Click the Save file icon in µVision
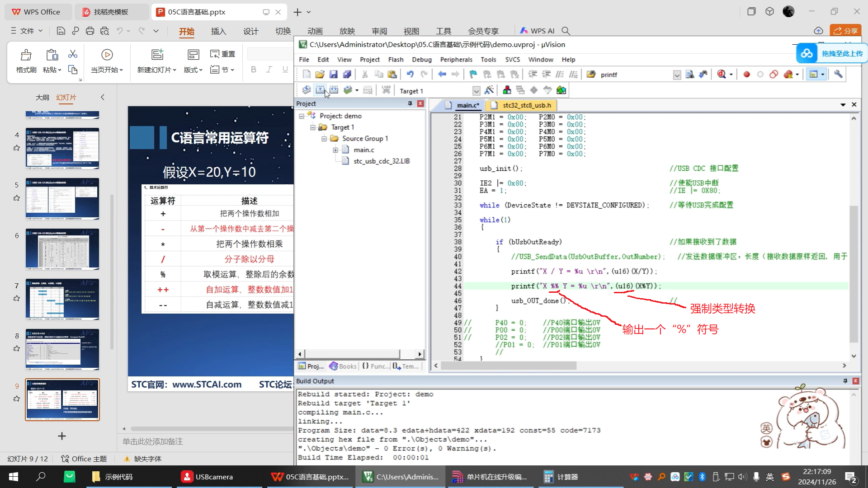Viewport: 868px width, 488px height. [333, 75]
